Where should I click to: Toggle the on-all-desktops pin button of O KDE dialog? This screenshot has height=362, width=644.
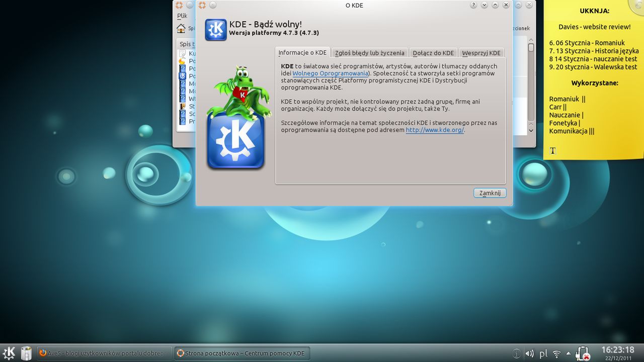[213, 5]
